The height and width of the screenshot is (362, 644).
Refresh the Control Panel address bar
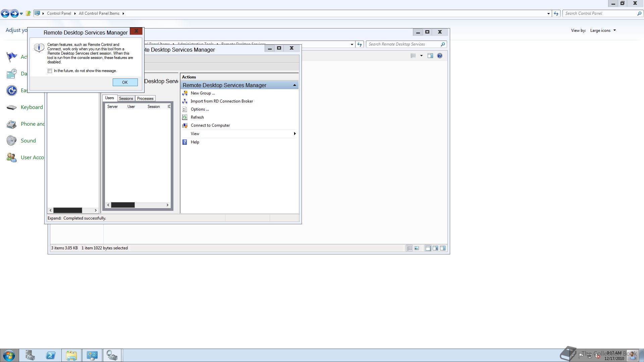coord(556,14)
